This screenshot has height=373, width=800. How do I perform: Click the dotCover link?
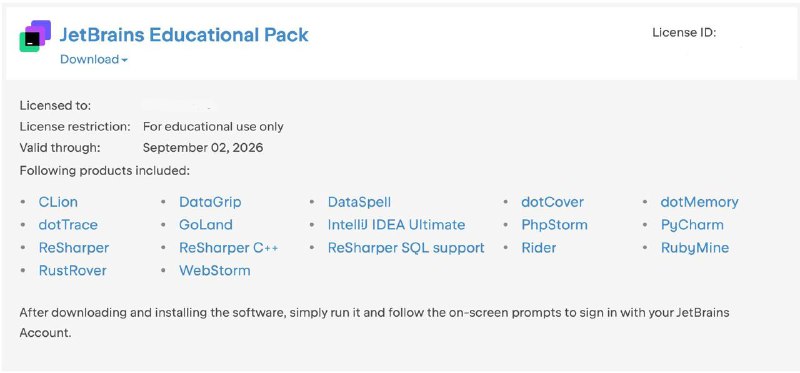coord(553,202)
